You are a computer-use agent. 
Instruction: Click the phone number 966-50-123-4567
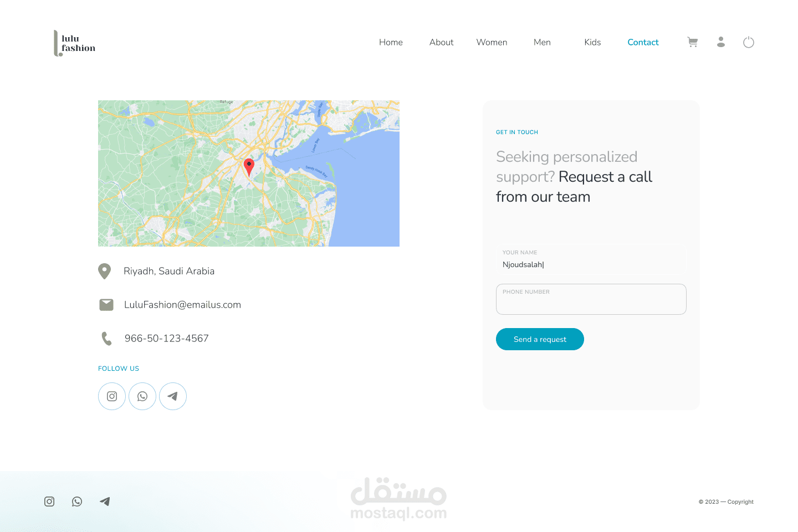[167, 339]
